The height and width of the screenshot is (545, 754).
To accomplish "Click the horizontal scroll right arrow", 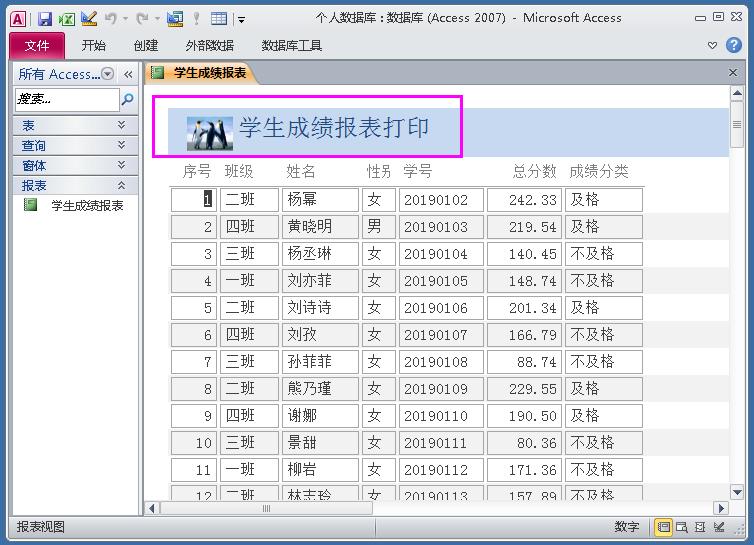I will pos(721,508).
